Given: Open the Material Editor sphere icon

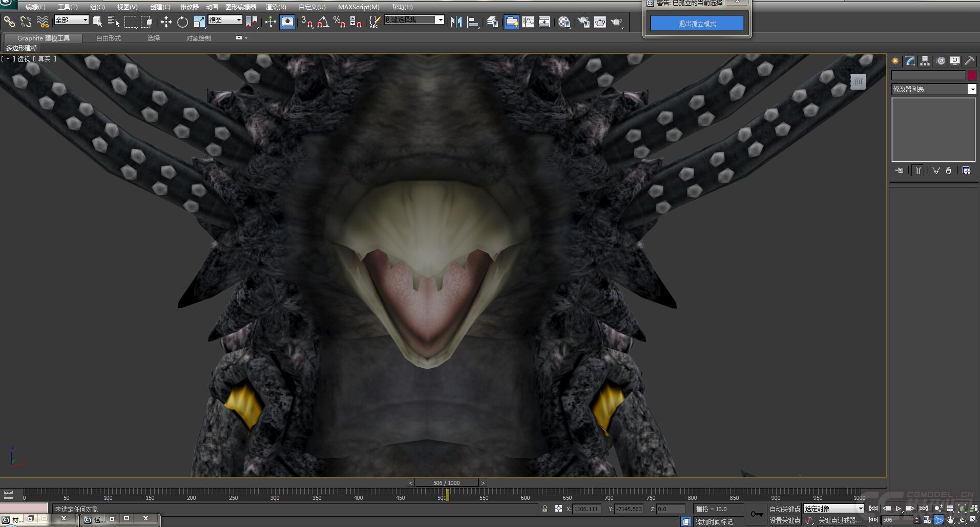Looking at the screenshot, I should coord(564,22).
